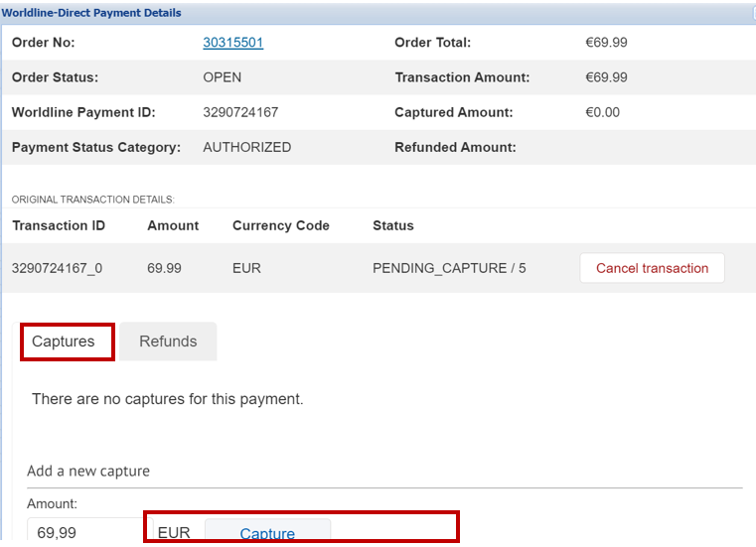756x547 pixels.
Task: Select the AUTHORIZED payment status text
Action: (x=246, y=147)
